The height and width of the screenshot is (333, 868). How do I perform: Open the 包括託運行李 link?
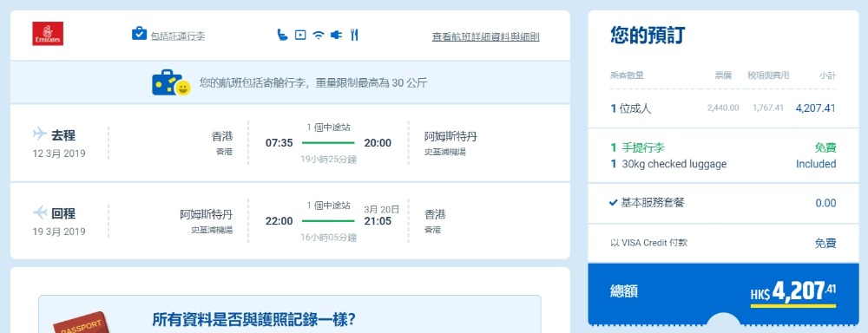click(178, 36)
